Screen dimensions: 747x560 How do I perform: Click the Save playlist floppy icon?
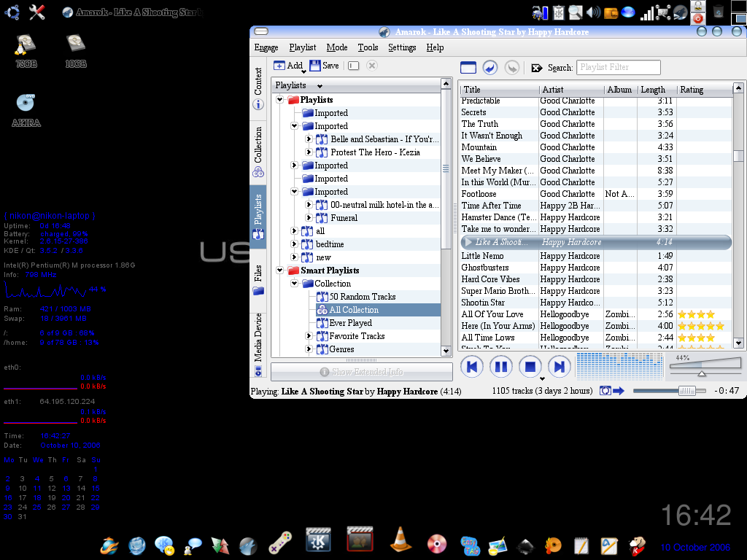click(324, 66)
